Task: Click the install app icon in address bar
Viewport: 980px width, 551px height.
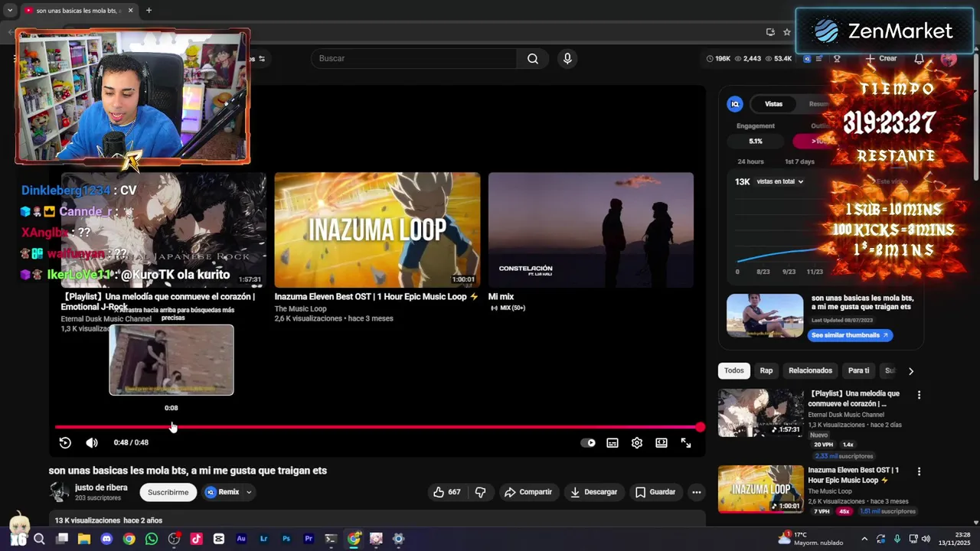Action: pyautogui.click(x=770, y=32)
